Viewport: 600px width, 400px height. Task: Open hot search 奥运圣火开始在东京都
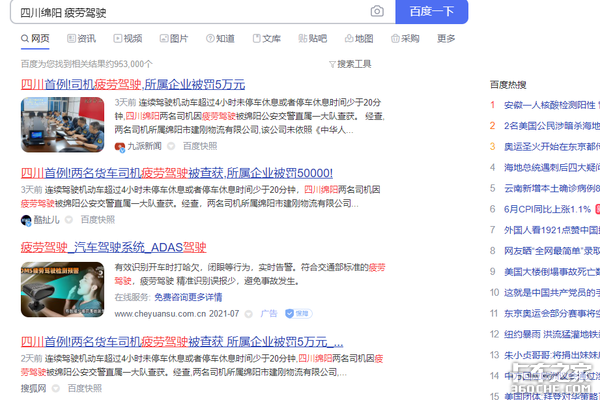pos(551,147)
